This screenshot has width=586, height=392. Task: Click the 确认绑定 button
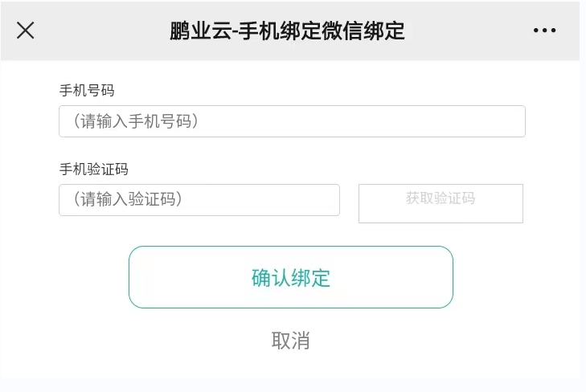[291, 277]
